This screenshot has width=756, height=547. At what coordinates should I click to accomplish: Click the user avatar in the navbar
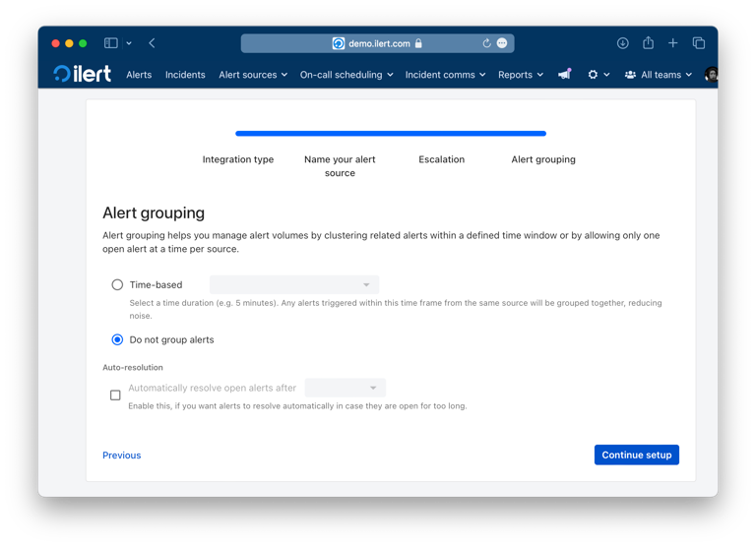point(711,74)
